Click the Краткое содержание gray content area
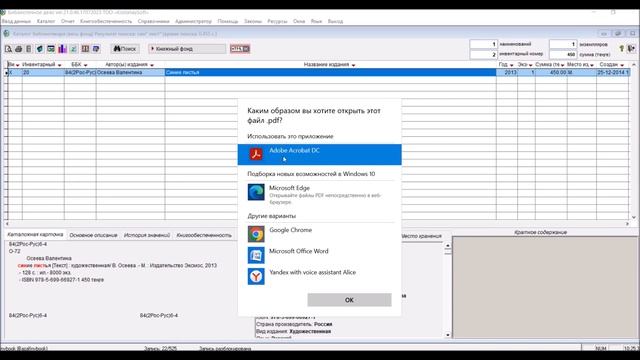This screenshot has height=360, width=640. [x=544, y=287]
